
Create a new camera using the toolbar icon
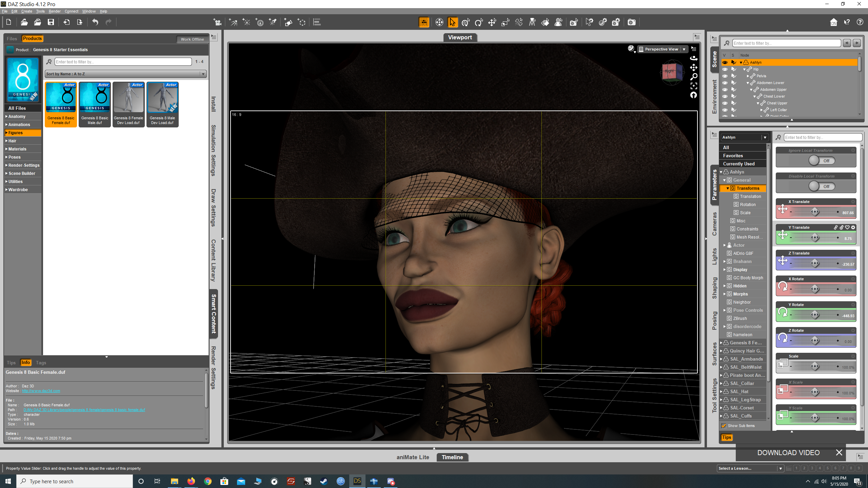(x=217, y=22)
